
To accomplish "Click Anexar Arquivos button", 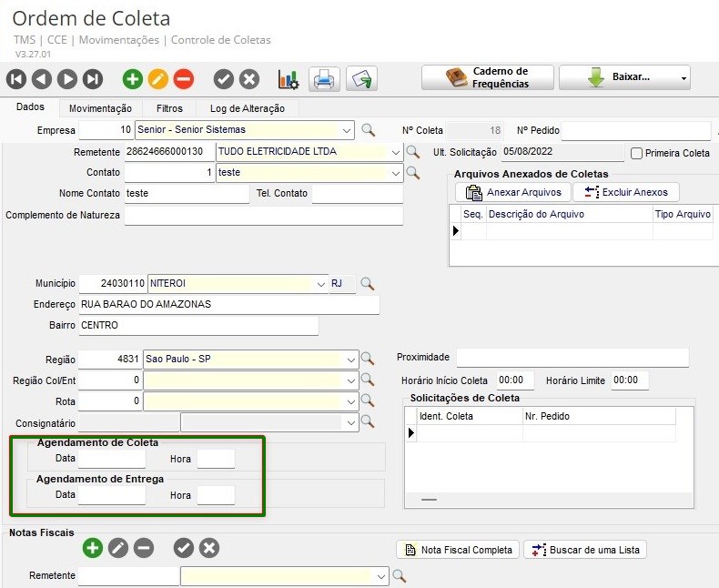I will (x=513, y=192).
